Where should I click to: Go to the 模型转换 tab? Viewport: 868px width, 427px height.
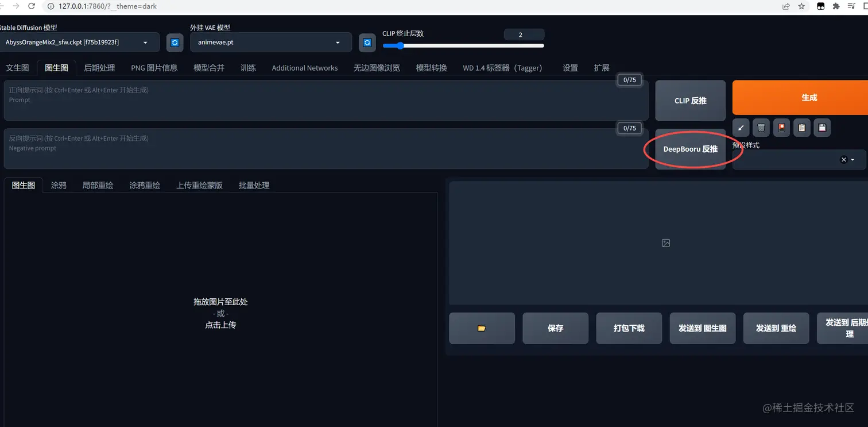(x=431, y=68)
